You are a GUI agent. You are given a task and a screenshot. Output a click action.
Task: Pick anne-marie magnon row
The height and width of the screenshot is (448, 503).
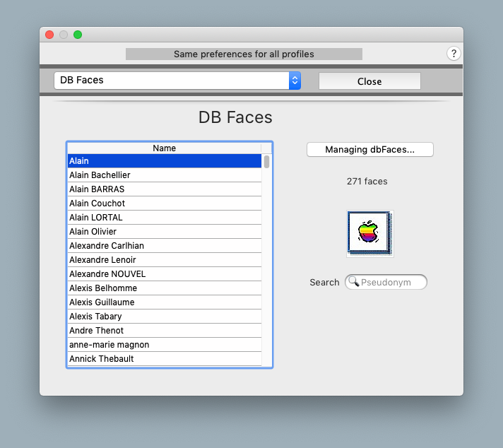[x=164, y=345]
